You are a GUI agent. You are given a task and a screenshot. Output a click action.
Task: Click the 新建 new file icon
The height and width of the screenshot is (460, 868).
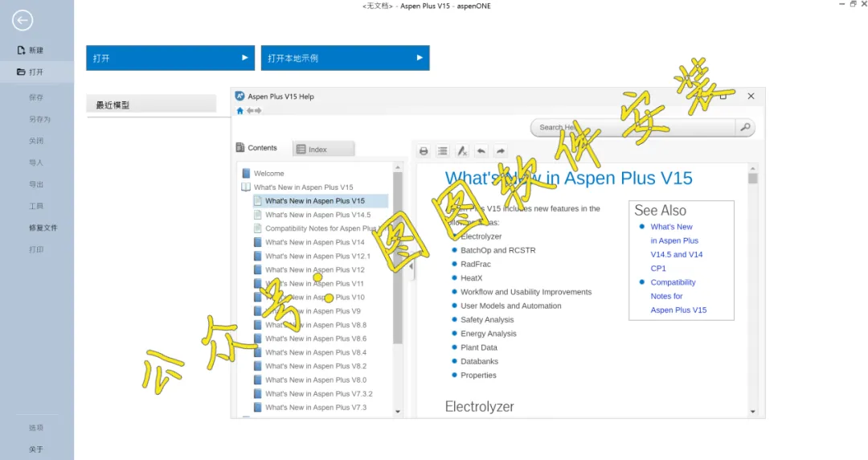21,51
